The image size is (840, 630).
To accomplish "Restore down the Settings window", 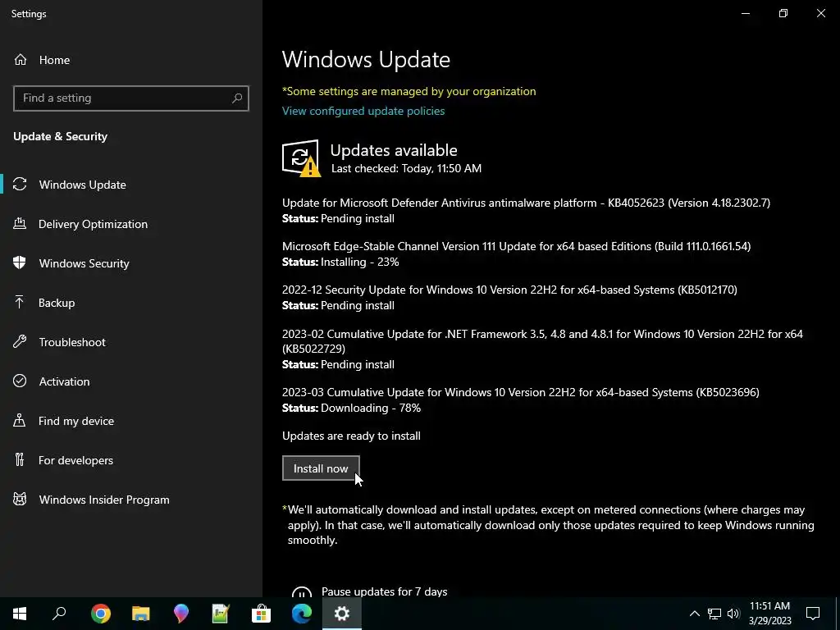I will [783, 13].
